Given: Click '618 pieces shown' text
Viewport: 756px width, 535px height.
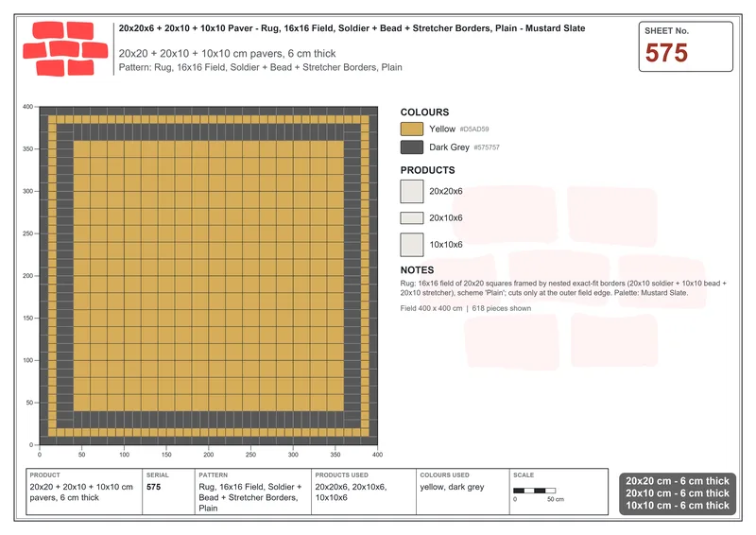Looking at the screenshot, I should 502,308.
